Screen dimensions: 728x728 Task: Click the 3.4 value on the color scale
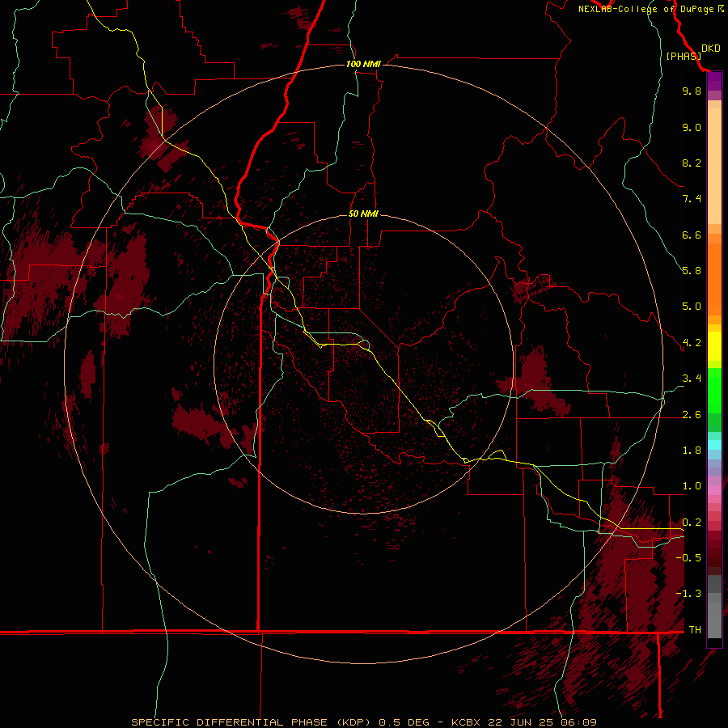click(x=692, y=379)
